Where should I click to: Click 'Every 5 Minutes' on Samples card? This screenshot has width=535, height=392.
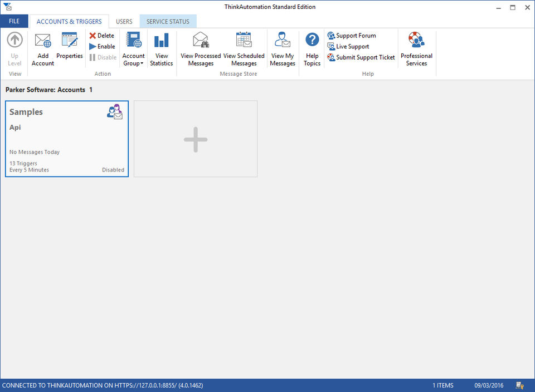tap(29, 170)
